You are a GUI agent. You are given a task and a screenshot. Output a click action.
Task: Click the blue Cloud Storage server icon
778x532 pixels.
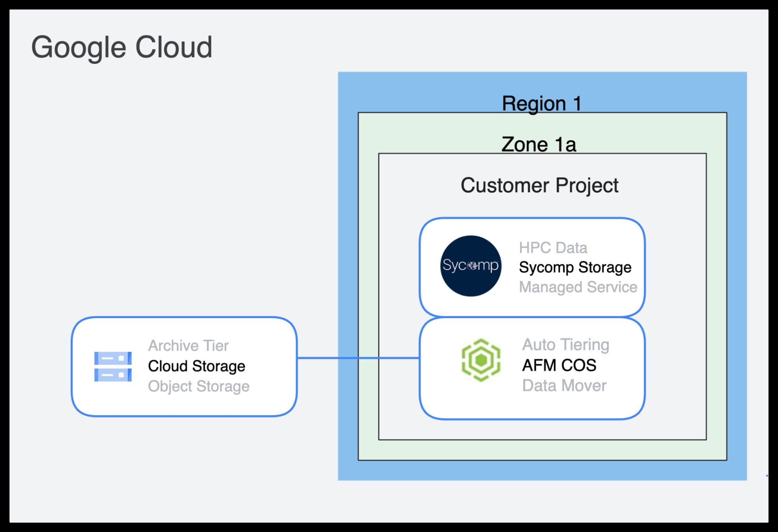coord(113,366)
